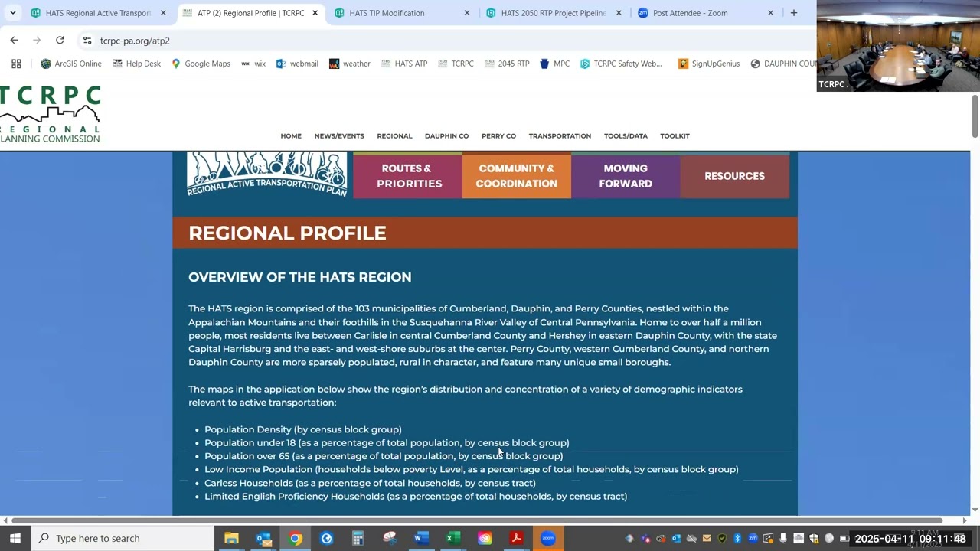The image size is (980, 551).
Task: Open Resources section
Action: click(x=734, y=176)
